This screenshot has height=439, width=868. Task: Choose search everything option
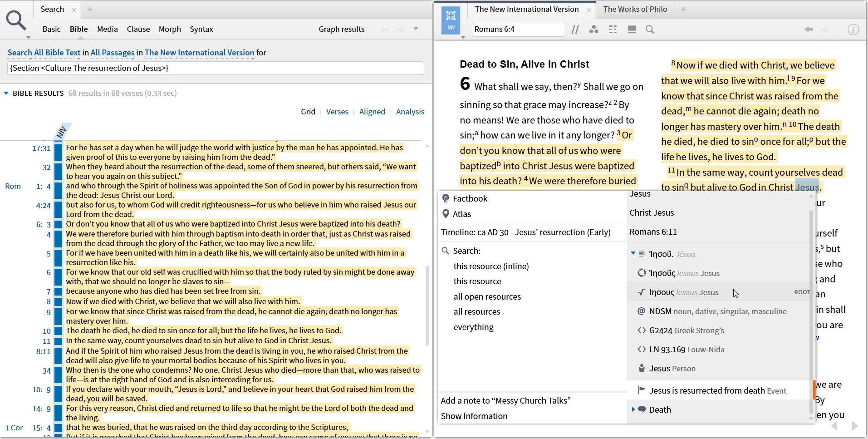coord(473,327)
